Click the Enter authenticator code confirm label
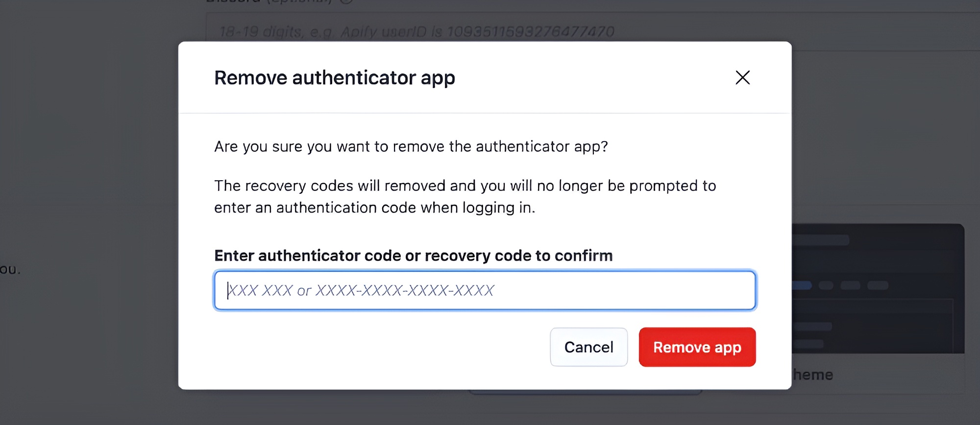The height and width of the screenshot is (425, 980). (413, 255)
